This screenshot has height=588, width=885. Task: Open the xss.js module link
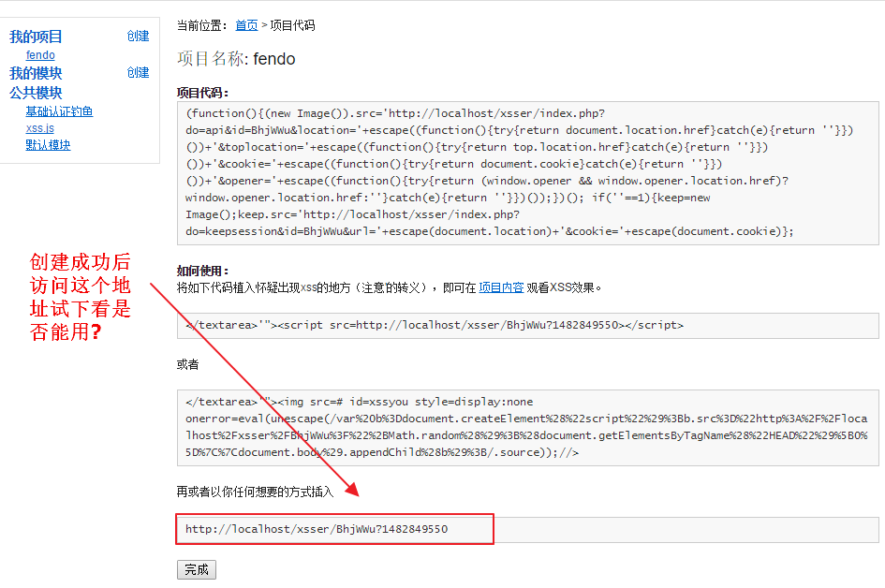[39, 128]
